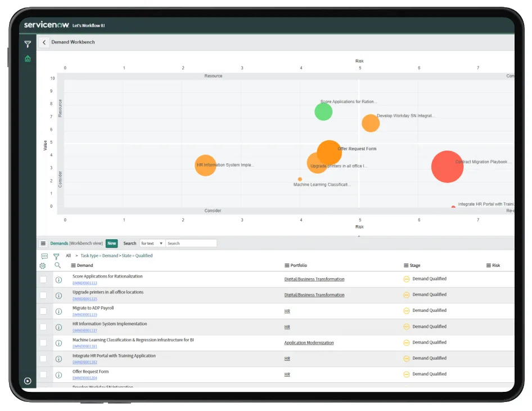The width and height of the screenshot is (532, 411).
Task: Open the Demands list hamburger menu
Action: pos(43,244)
